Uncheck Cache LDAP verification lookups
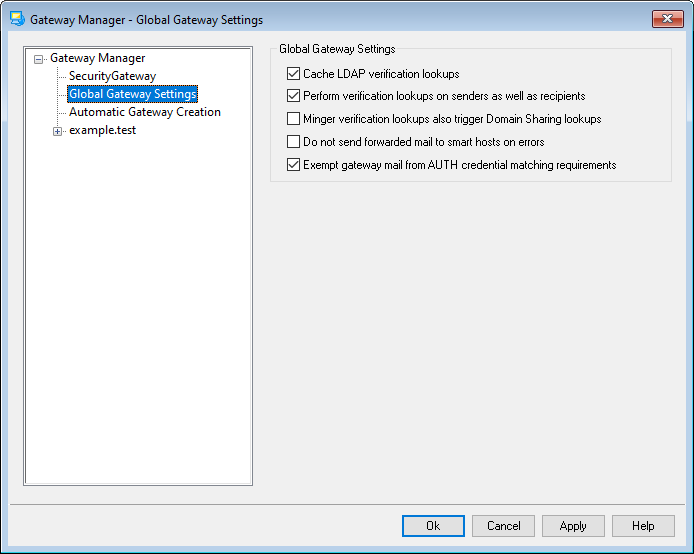Viewport: 694px width, 554px height. click(294, 74)
